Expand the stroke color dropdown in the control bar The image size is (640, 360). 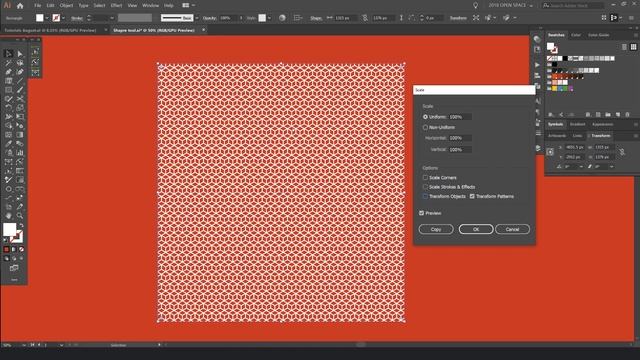click(63, 18)
